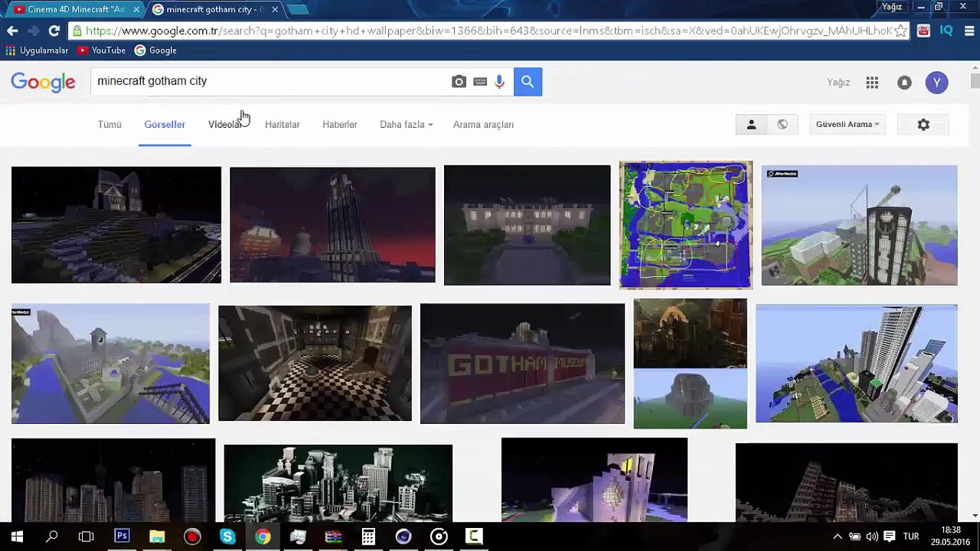The width and height of the screenshot is (980, 551).
Task: Open the Y account avatar menu
Action: [x=936, y=83]
